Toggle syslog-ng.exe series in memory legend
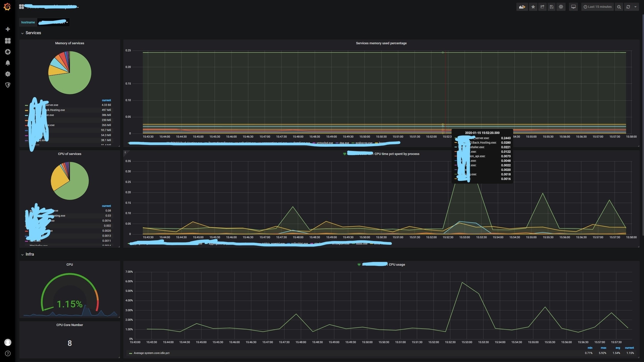 tap(364, 143)
